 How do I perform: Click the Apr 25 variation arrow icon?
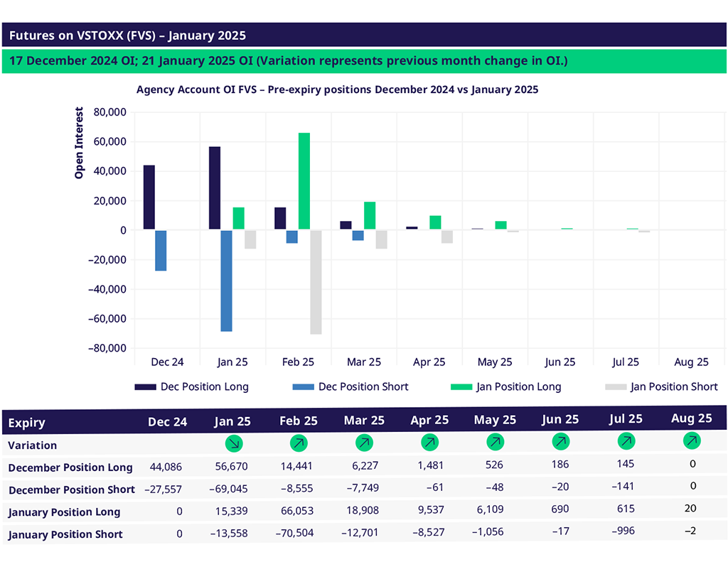coord(429,442)
